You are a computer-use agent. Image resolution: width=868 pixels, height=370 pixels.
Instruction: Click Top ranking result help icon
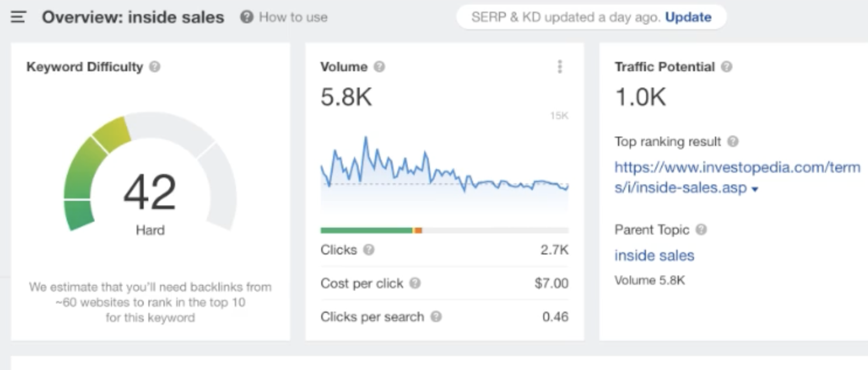(734, 142)
